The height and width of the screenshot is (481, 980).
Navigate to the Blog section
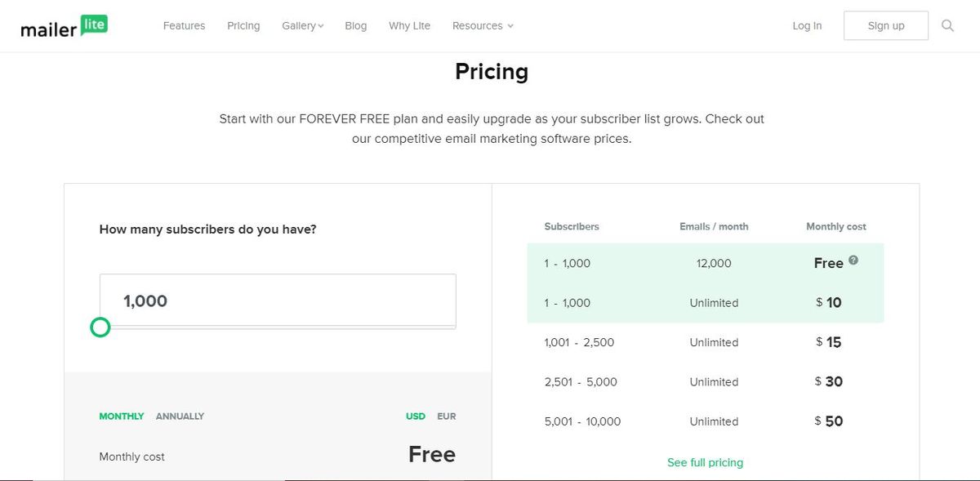pos(355,25)
